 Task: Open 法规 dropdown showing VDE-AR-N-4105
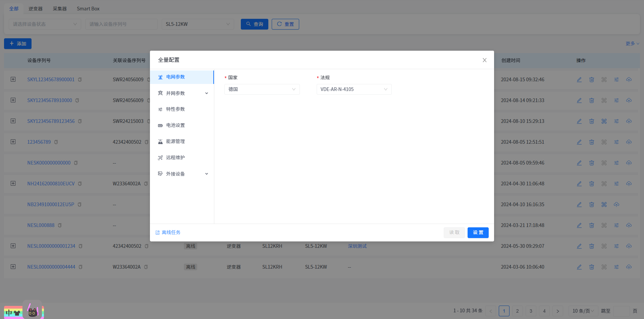(354, 89)
